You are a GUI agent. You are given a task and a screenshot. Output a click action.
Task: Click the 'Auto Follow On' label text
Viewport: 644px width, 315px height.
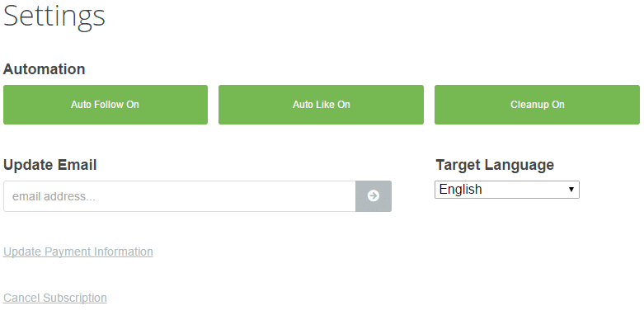[106, 105]
